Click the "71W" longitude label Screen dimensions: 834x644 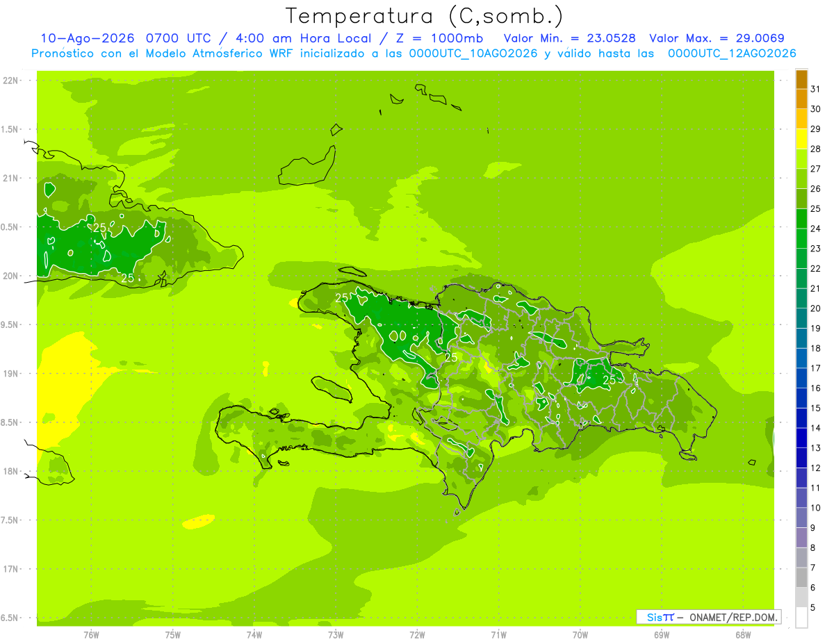pos(498,635)
